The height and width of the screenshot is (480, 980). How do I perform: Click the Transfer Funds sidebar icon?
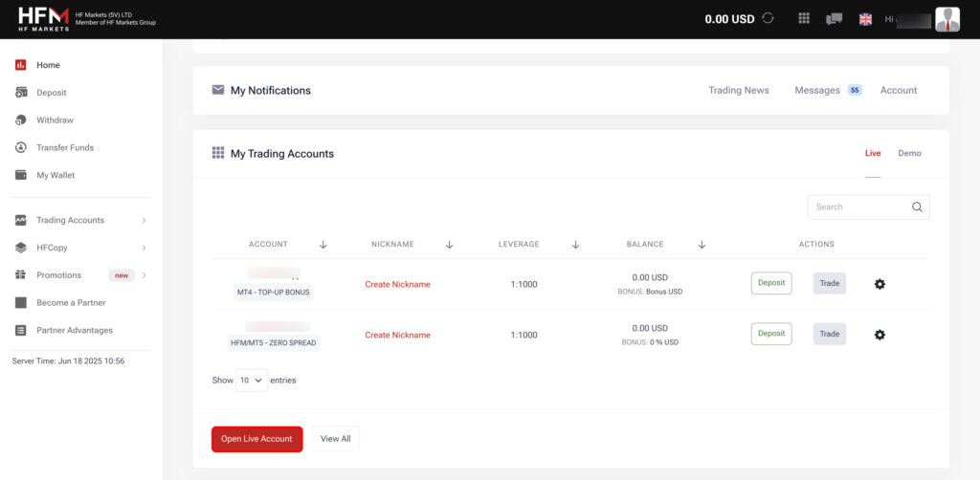(21, 147)
